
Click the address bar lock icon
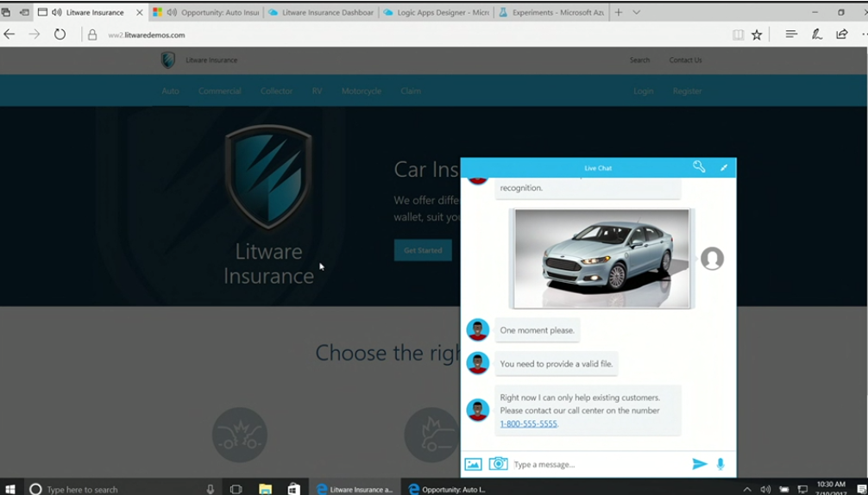[92, 34]
